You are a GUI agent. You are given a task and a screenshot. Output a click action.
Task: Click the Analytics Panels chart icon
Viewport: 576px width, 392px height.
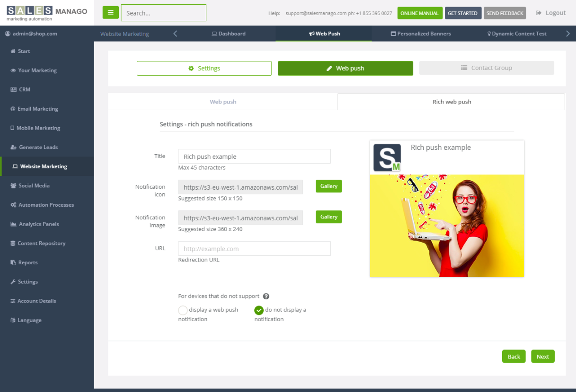pyautogui.click(x=14, y=224)
